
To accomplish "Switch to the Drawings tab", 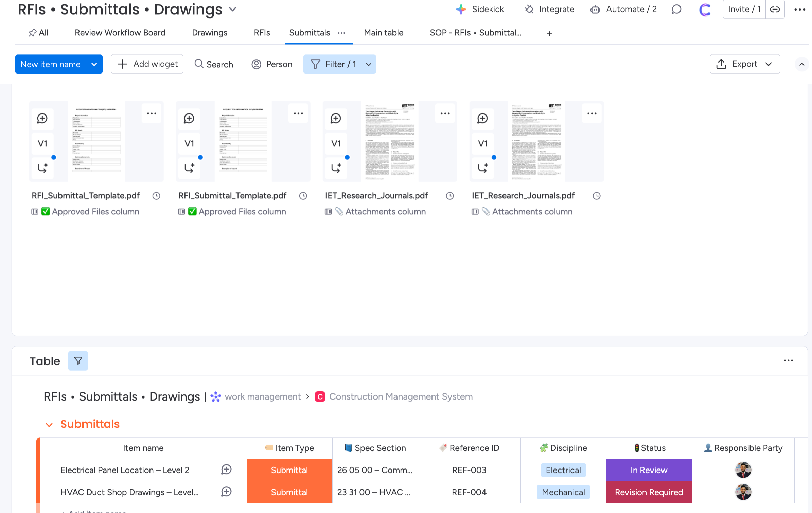I will [x=209, y=33].
